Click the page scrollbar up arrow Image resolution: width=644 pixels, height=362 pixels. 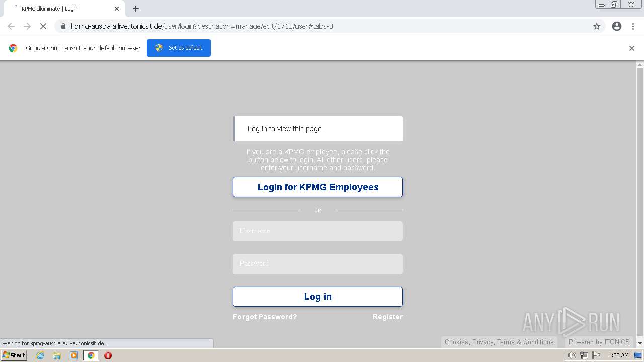[x=640, y=65]
